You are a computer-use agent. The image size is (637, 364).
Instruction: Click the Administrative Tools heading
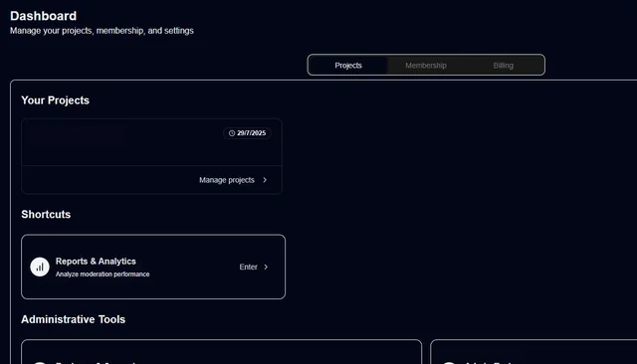pos(73,319)
